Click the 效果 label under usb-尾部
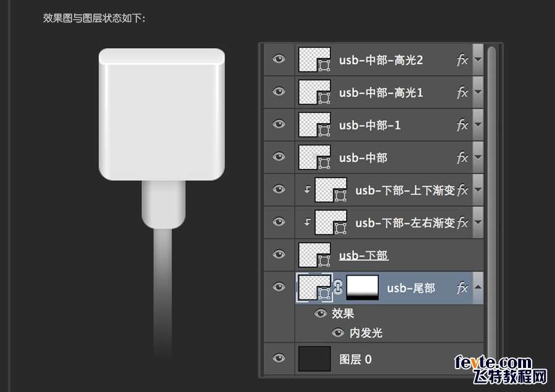 [343, 314]
